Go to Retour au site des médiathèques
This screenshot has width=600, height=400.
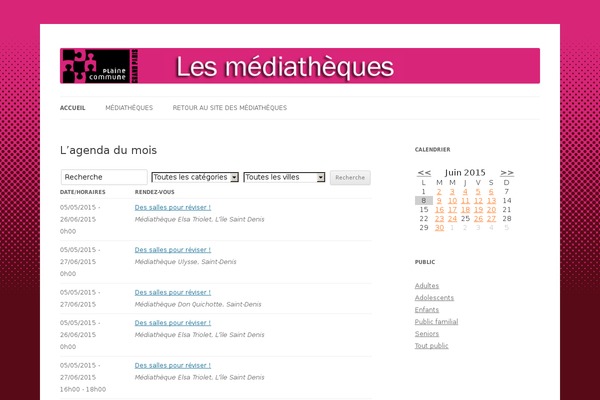click(230, 108)
